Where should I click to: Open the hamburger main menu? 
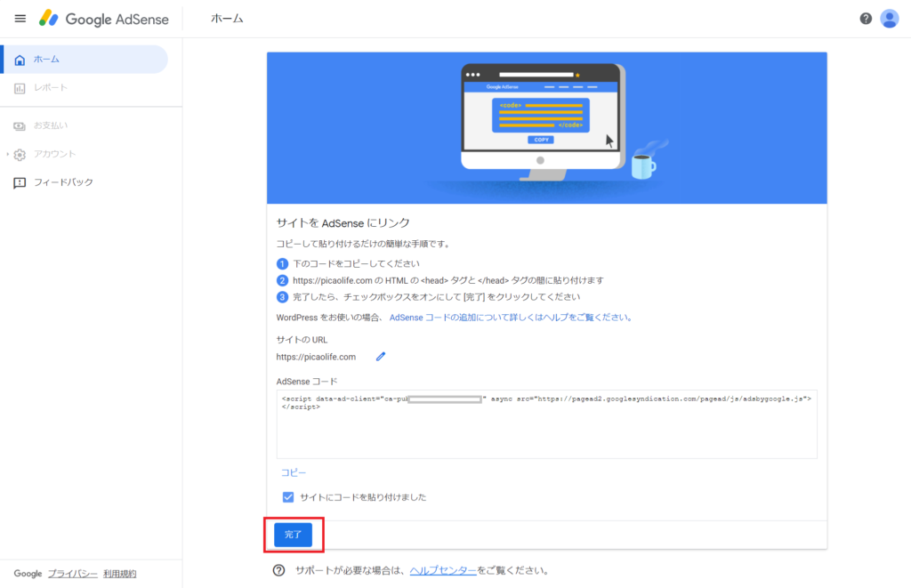point(20,19)
